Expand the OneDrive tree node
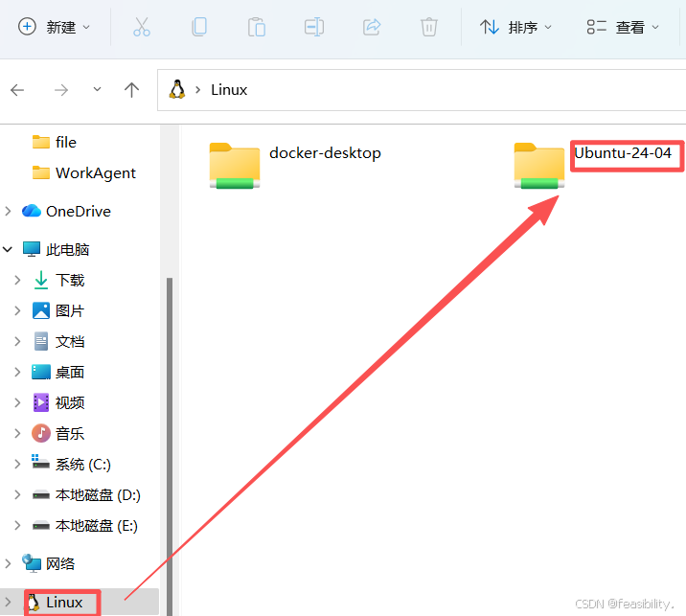 8,212
